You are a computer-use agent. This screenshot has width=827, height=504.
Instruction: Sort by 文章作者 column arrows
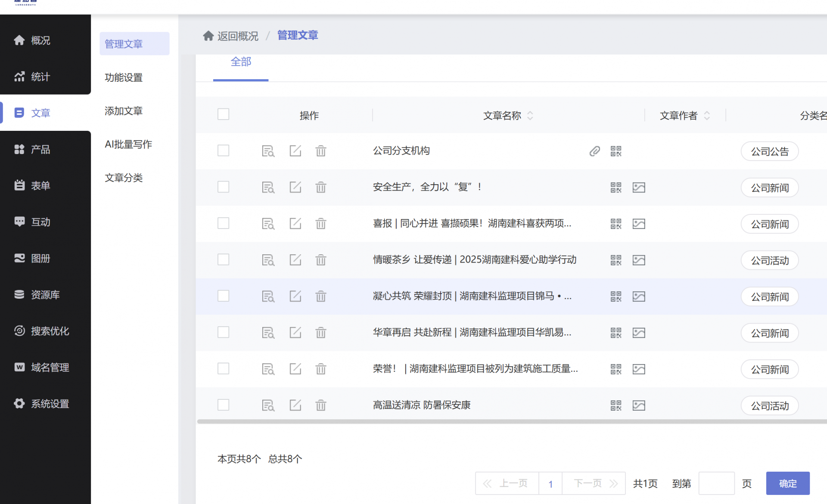coord(707,115)
